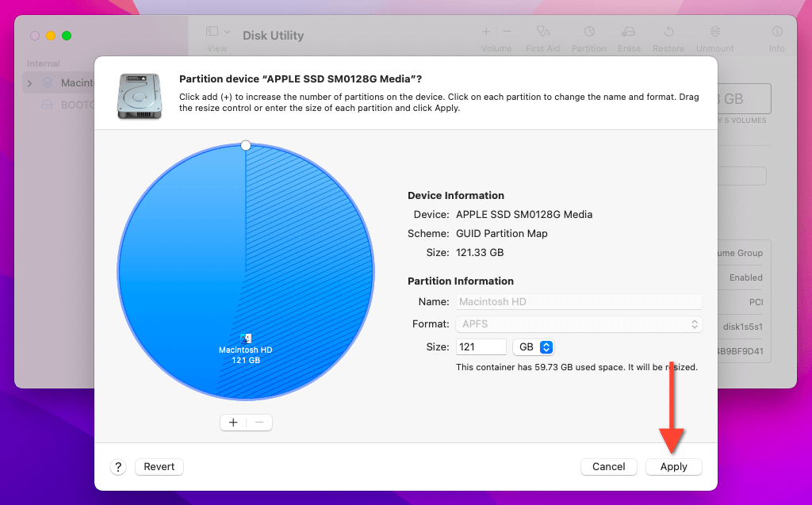Click the Finder icon on the pie chart

pyautogui.click(x=246, y=339)
